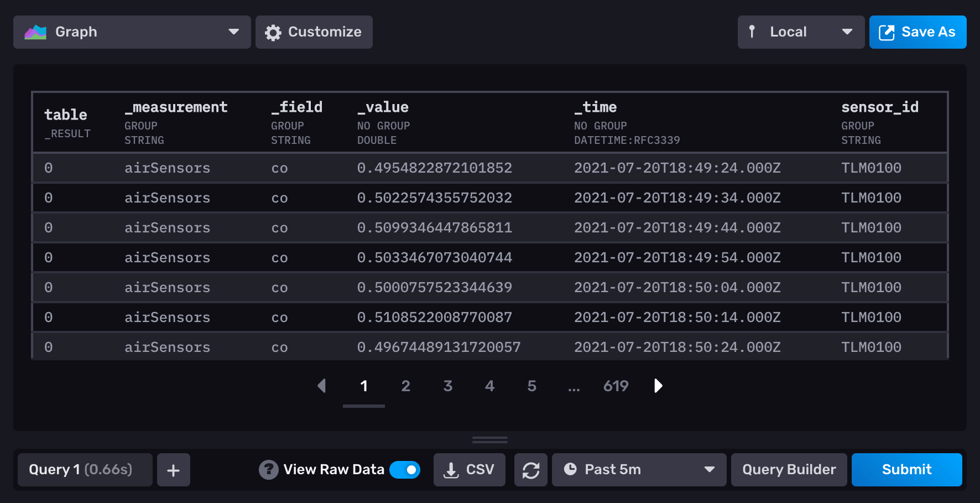Image resolution: width=980 pixels, height=503 pixels.
Task: Expand the Past 5m time range dropdown
Action: 710,469
